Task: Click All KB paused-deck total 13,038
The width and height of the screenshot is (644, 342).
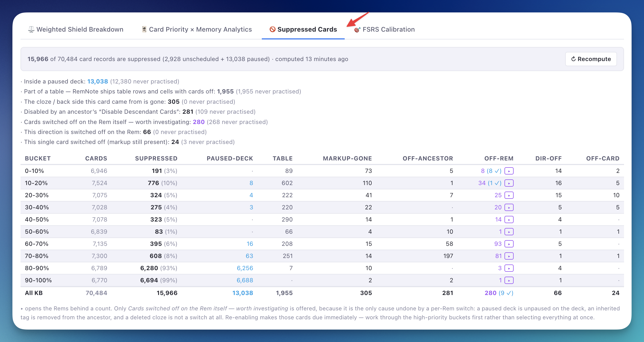Action: click(243, 293)
